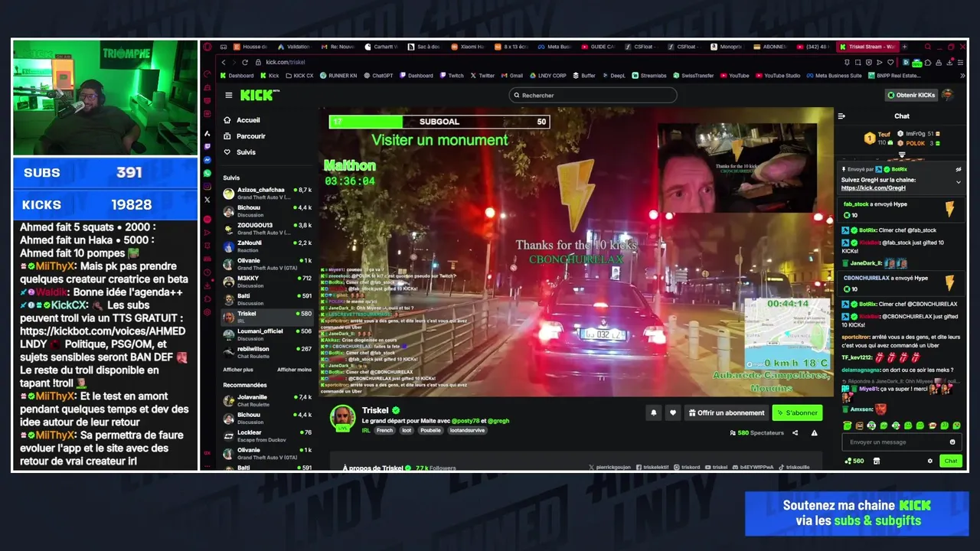Viewport: 980px width, 551px height.
Task: Open rebilwilson channel in Suivis
Action: point(267,351)
